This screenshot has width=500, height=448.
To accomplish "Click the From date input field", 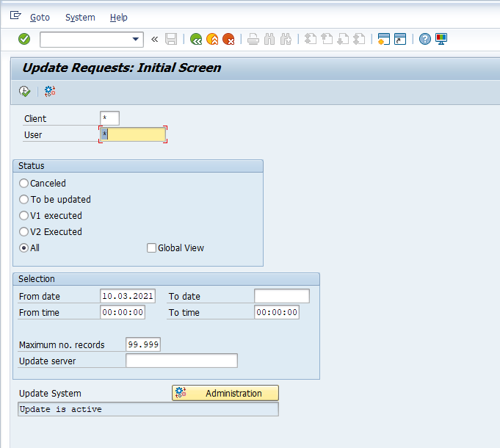I will 128,296.
